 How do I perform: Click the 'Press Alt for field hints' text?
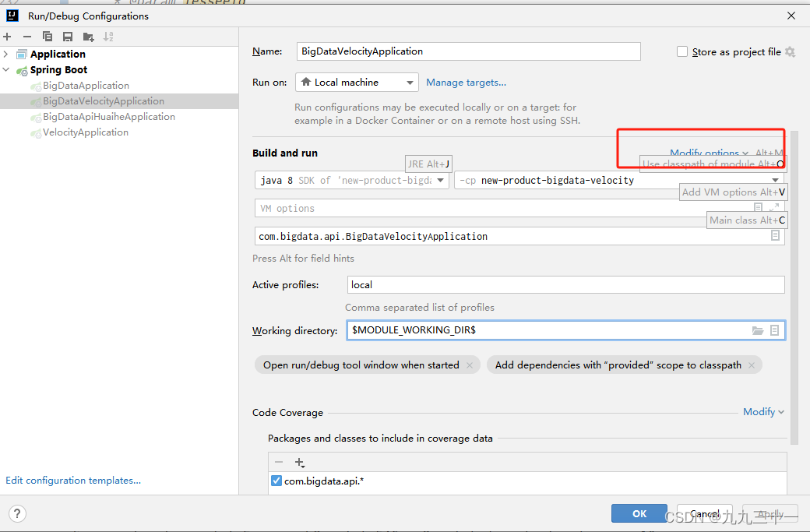[x=303, y=259]
